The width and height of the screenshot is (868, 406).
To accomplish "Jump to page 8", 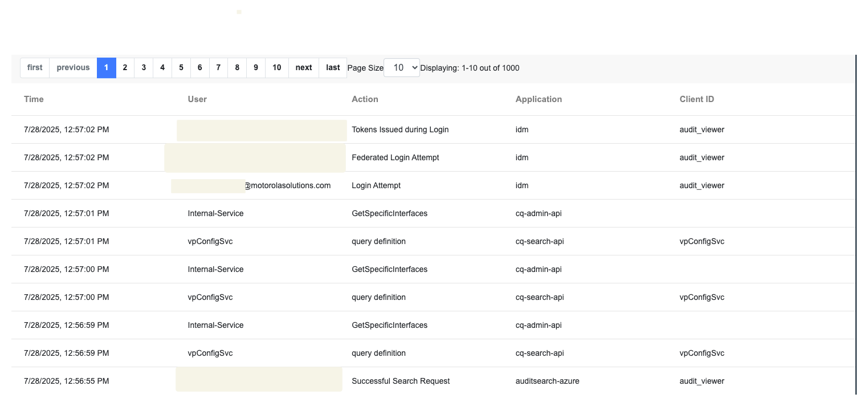I will tap(237, 68).
